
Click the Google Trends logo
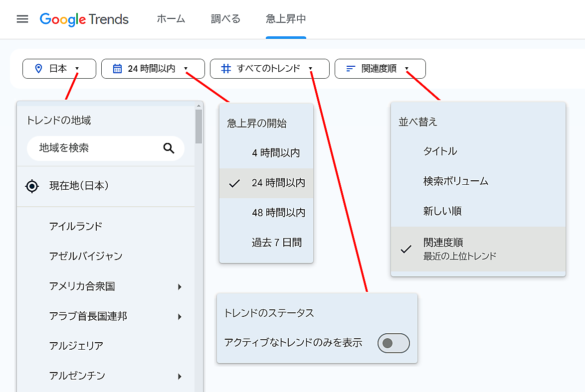tap(84, 19)
